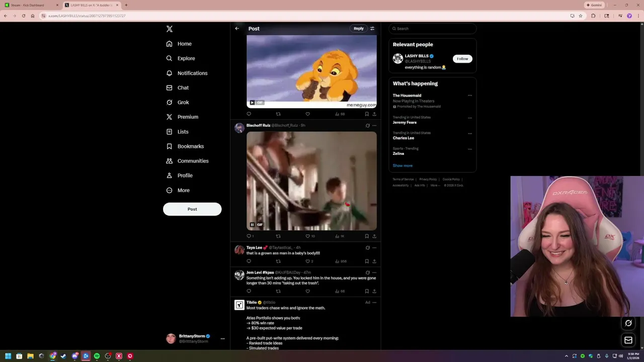Open Profile in the sidebar
This screenshot has width=644, height=362.
click(180, 175)
